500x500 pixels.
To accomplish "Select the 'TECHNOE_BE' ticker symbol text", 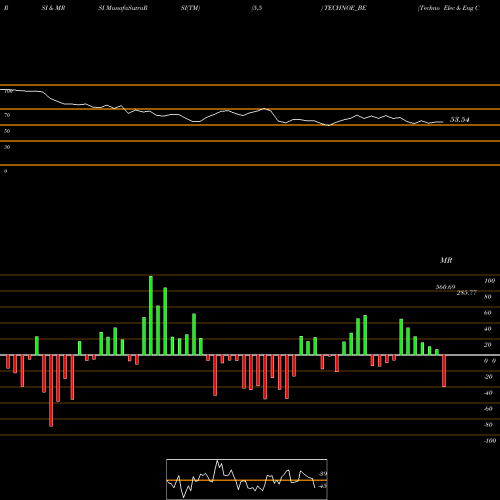I will (345, 8).
